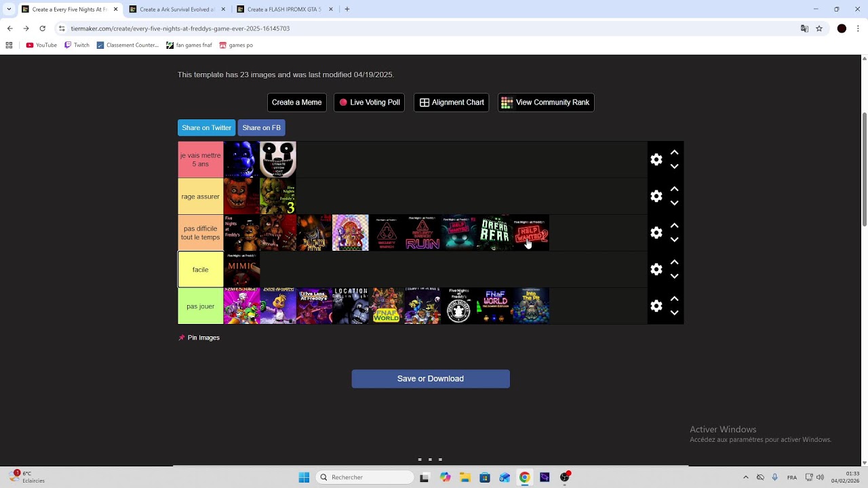This screenshot has height=488, width=868.
Task: Start a Live Voting Poll
Action: point(369,102)
